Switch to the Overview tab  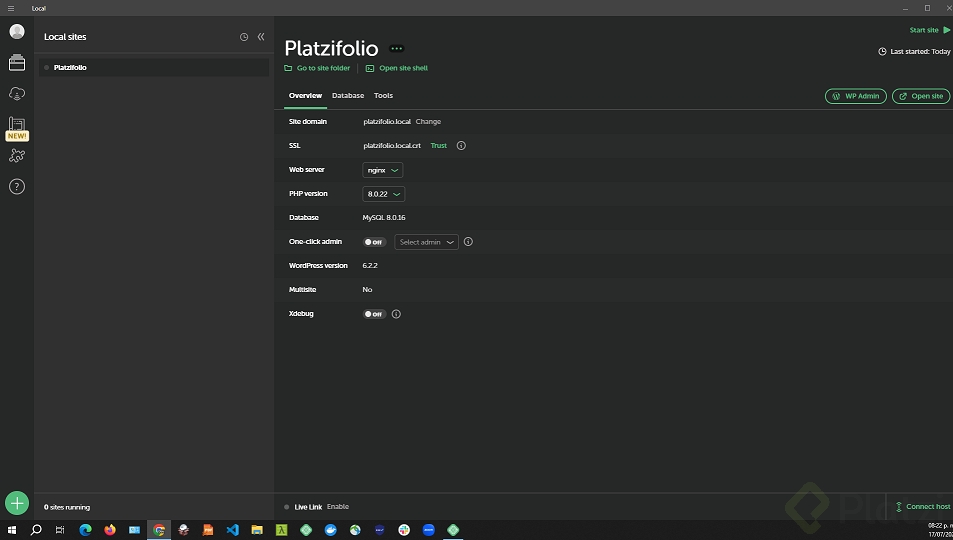coord(305,95)
